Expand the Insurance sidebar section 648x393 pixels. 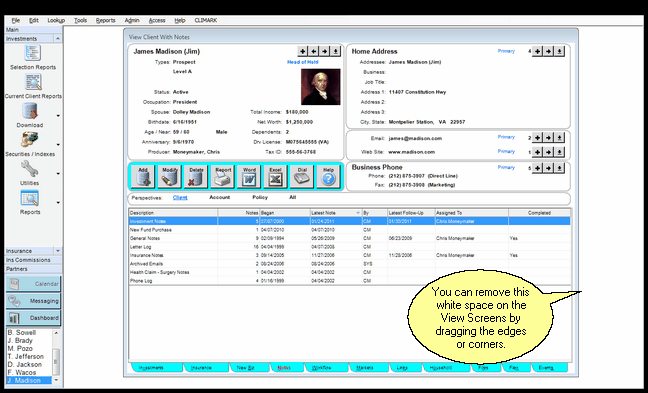coord(57,251)
